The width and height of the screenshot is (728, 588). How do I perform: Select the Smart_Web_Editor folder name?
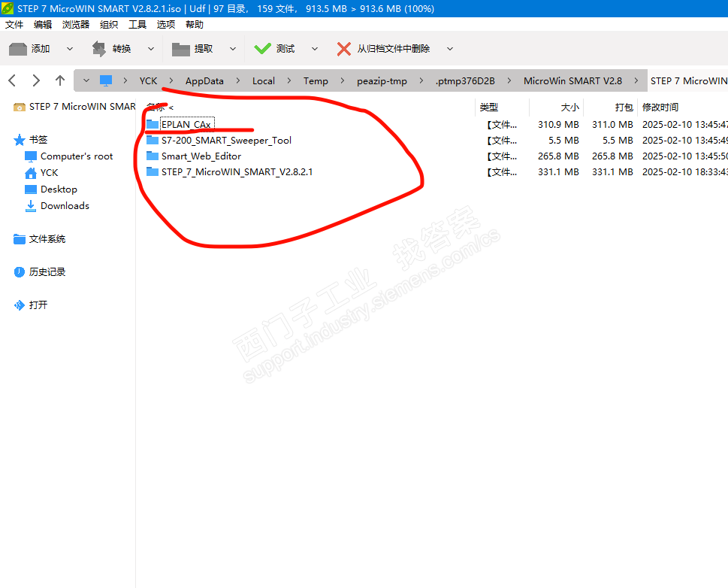201,156
